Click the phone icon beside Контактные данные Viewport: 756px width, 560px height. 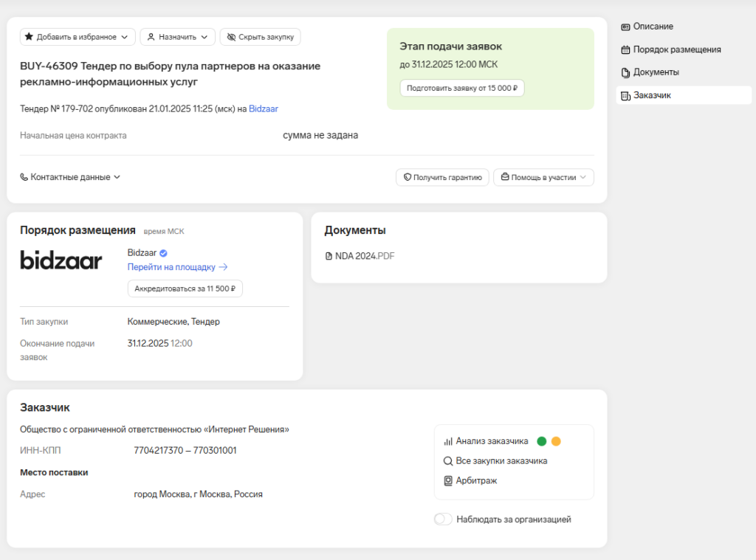[24, 177]
